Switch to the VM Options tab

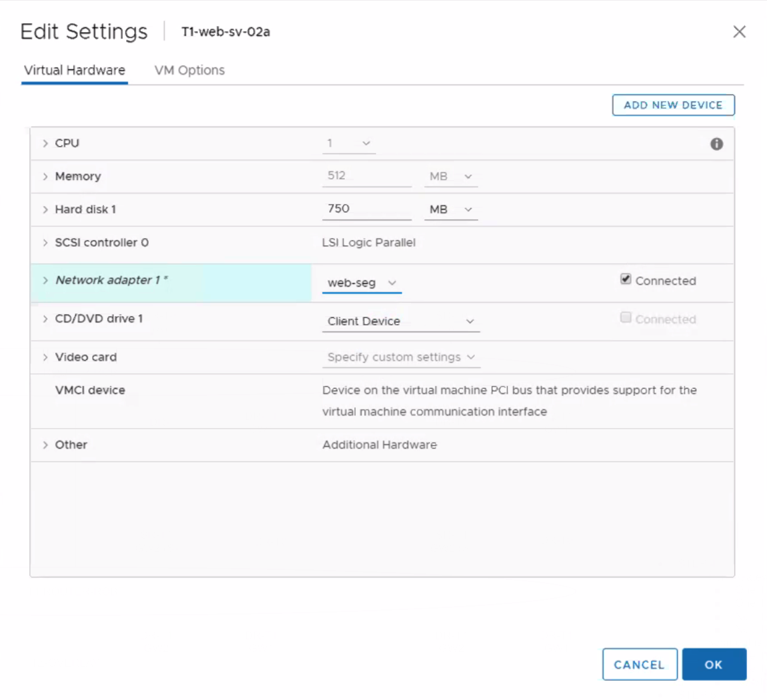point(189,70)
